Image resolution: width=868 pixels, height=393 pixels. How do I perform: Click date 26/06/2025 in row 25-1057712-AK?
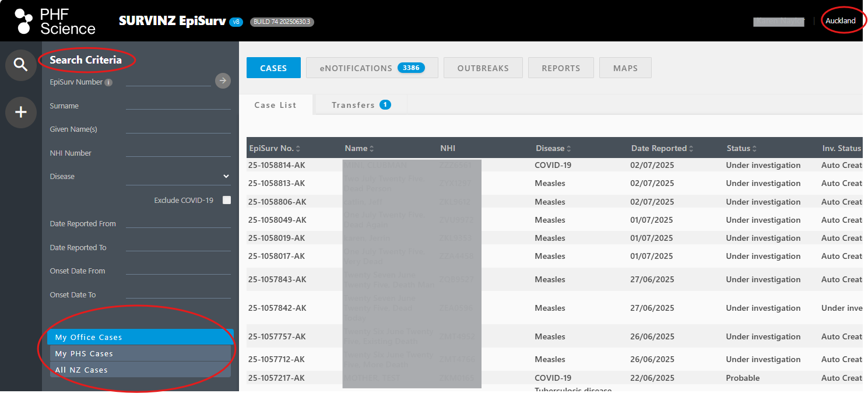[652, 360]
